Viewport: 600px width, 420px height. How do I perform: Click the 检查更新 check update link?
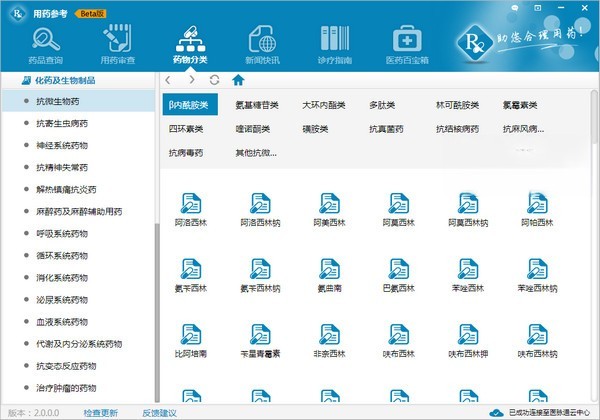click(x=101, y=413)
